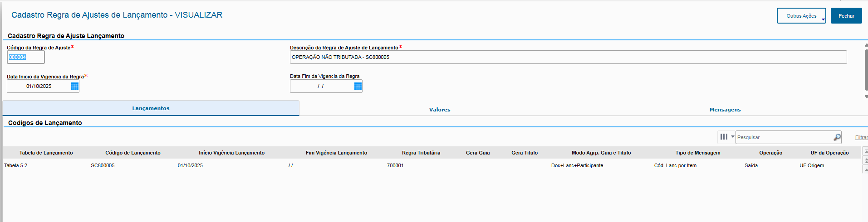Click the magnifying glass search icon
The width and height of the screenshot is (868, 222).
click(837, 137)
